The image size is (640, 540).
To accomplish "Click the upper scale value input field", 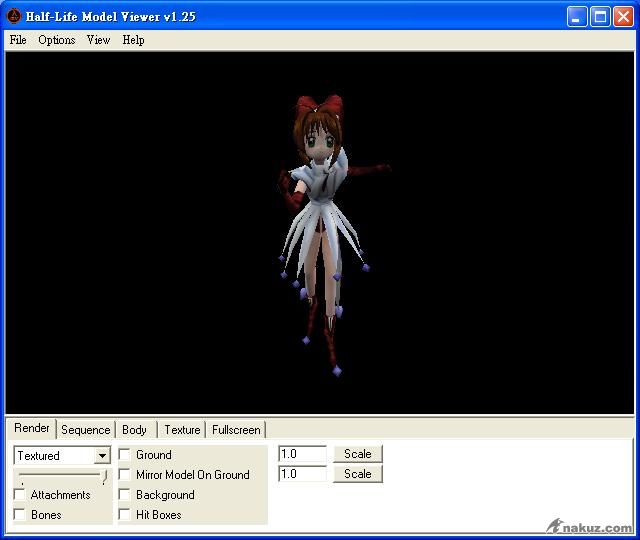I will (x=302, y=454).
